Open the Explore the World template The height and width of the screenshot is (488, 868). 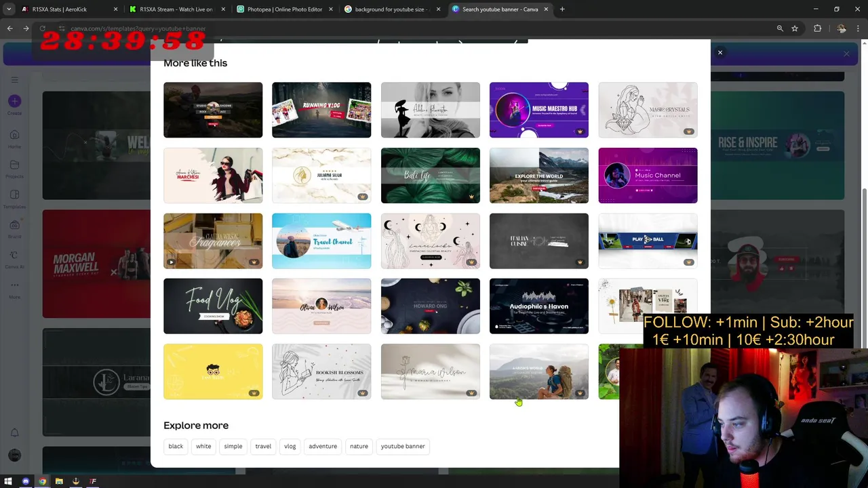[539, 176]
